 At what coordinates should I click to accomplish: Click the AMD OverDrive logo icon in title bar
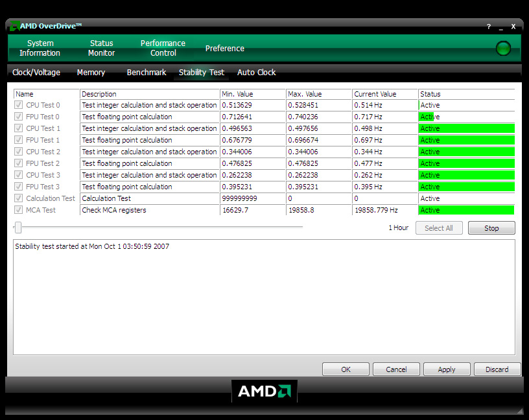[14, 26]
